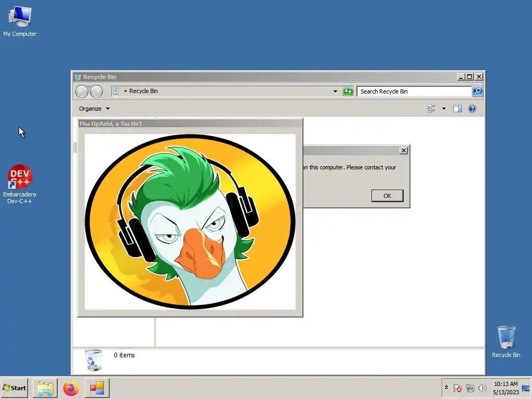Go forward in the Recycle Bin window
Viewport: 532px width, 399px height.
point(96,91)
